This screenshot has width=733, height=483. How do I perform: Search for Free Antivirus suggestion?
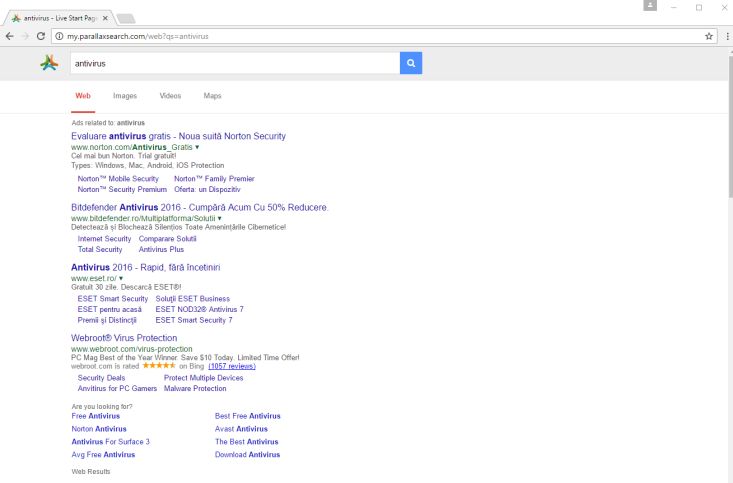click(96, 416)
